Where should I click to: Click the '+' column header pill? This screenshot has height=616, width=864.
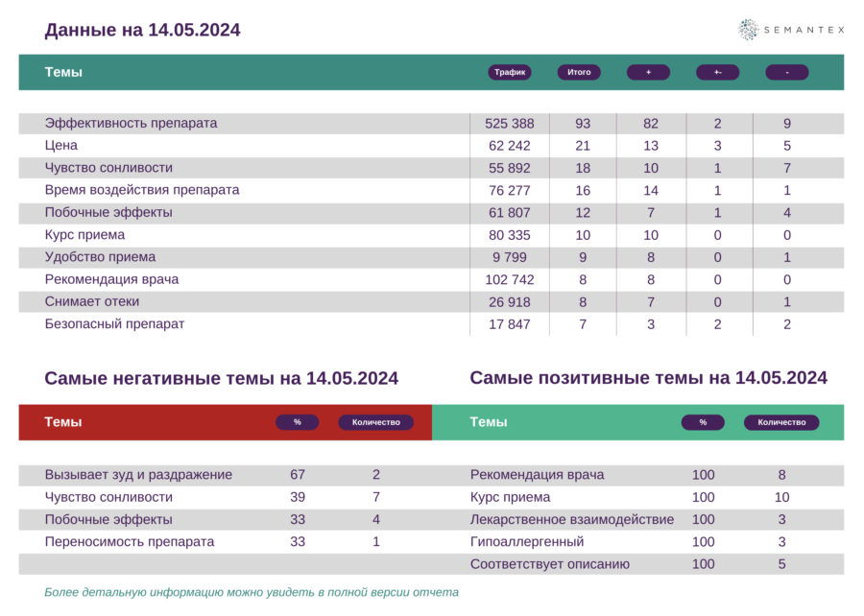click(x=649, y=72)
